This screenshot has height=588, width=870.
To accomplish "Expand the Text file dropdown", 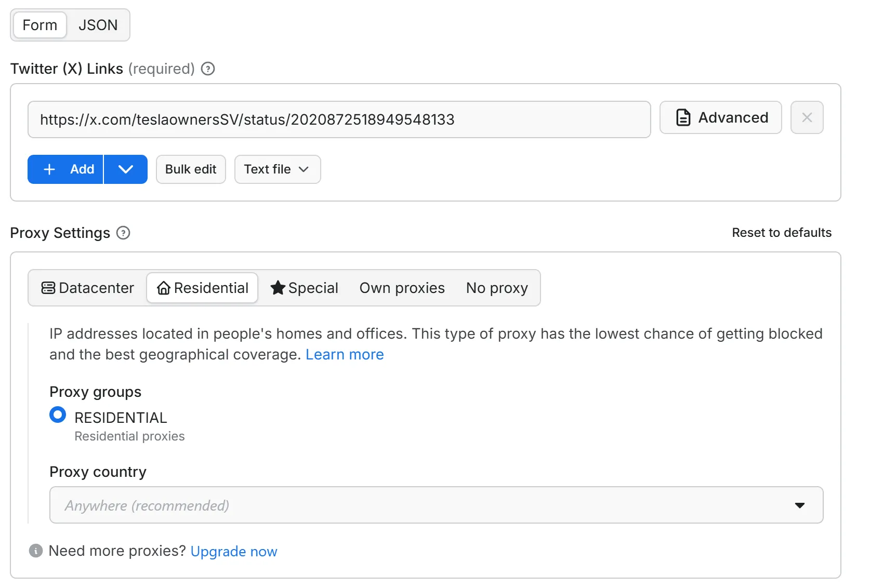I will (x=277, y=169).
